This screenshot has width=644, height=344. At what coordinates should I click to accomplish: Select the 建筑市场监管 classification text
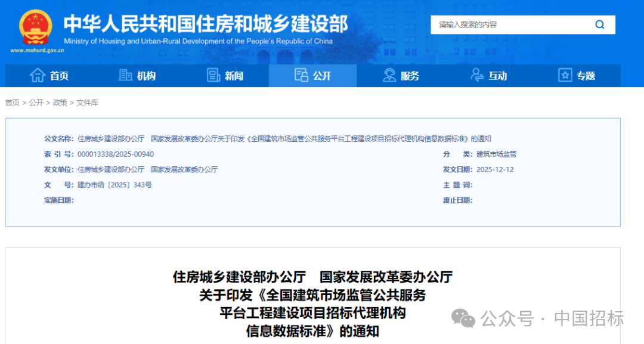[495, 154]
